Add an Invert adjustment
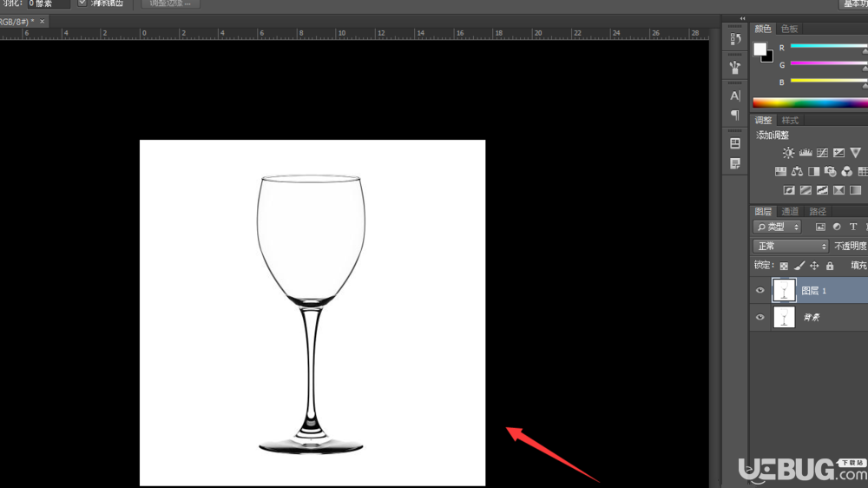 pyautogui.click(x=789, y=190)
